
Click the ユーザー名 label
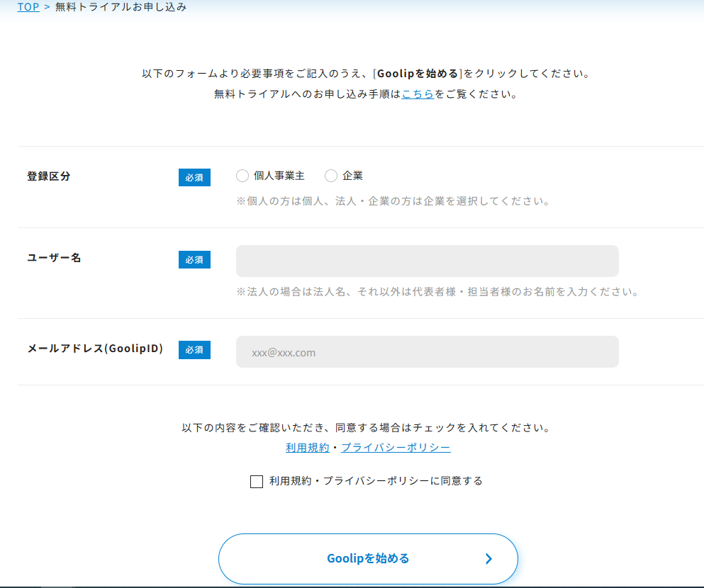tap(55, 258)
